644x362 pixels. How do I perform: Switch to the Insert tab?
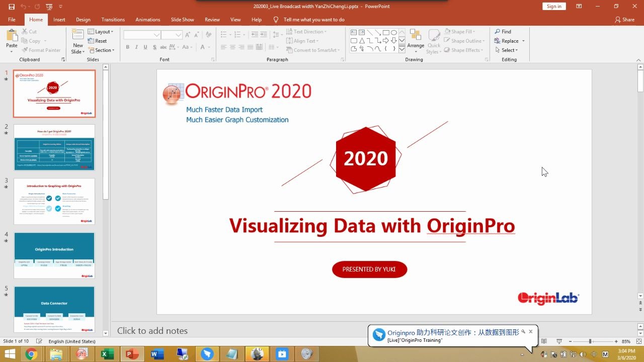(59, 20)
